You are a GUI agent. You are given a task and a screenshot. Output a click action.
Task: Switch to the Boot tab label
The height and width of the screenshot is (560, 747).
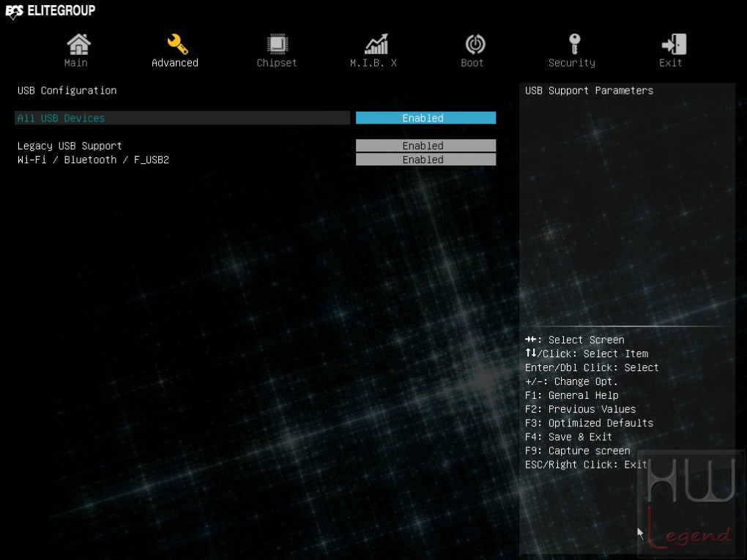(x=472, y=63)
